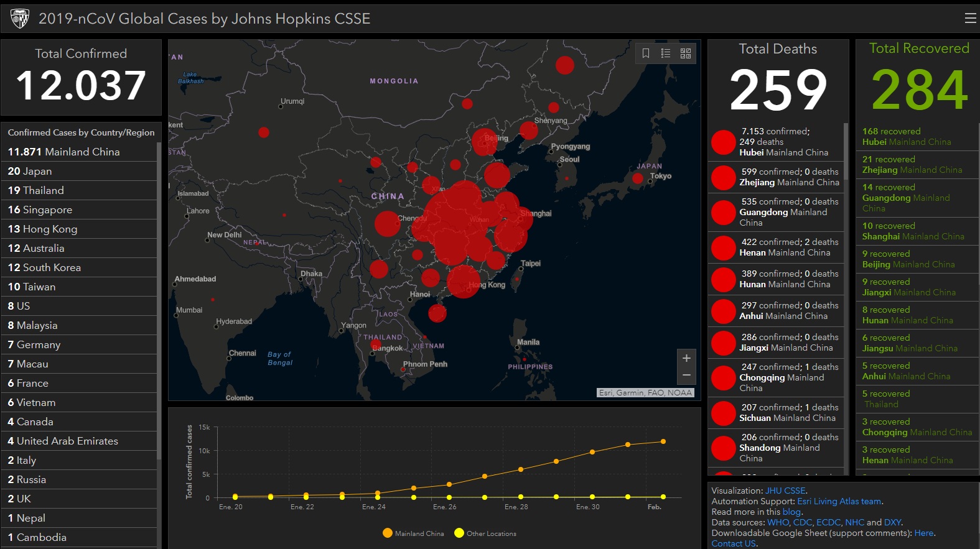Select the 5 recovered Thailand entry
Image resolution: width=980 pixels, height=549 pixels.
pyautogui.click(x=916, y=399)
